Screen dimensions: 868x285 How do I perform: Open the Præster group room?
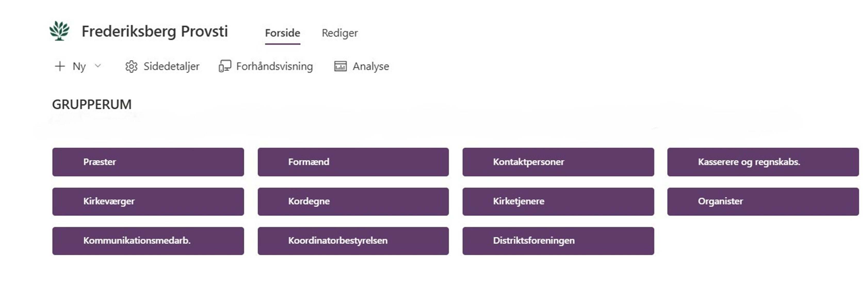click(148, 162)
